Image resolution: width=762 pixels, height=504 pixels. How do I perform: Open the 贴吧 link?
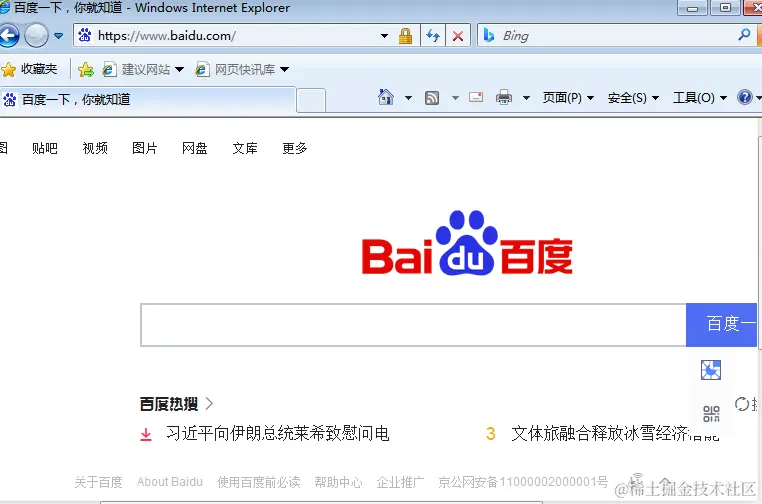click(x=45, y=148)
